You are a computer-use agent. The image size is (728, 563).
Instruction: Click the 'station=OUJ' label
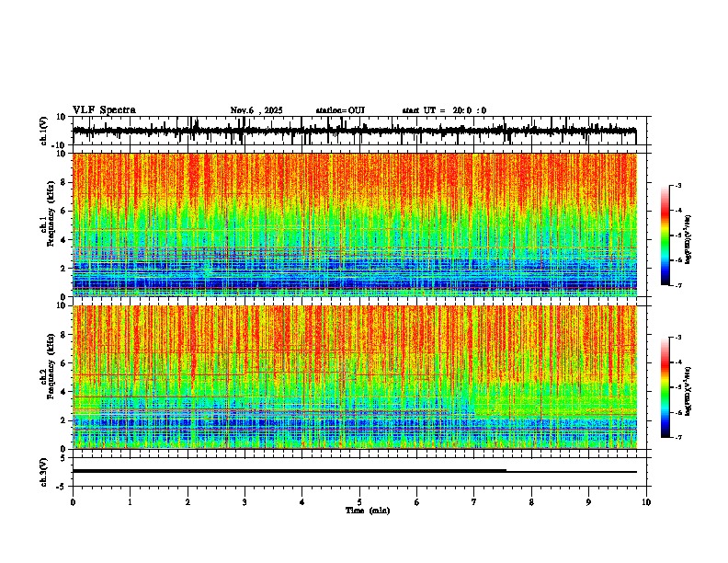(x=340, y=110)
